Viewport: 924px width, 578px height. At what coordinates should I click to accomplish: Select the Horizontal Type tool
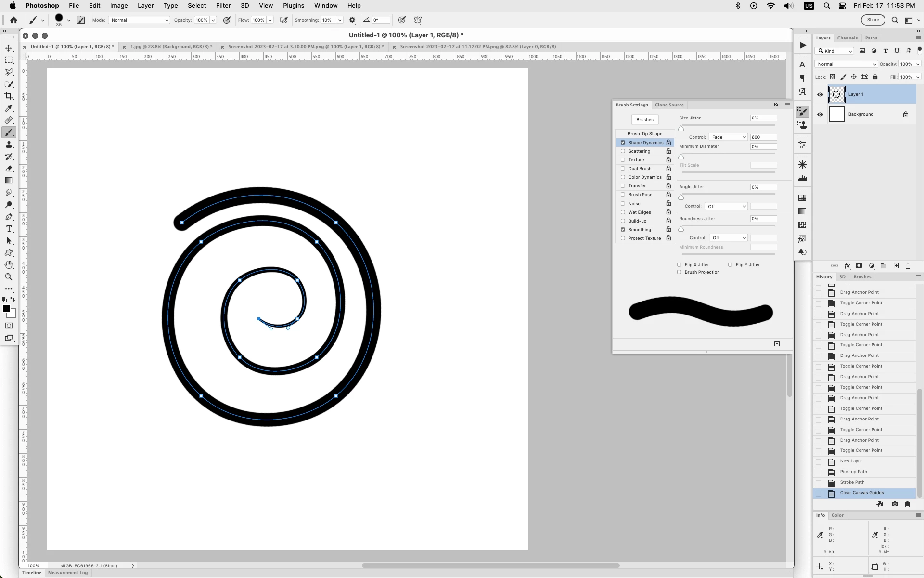point(9,229)
